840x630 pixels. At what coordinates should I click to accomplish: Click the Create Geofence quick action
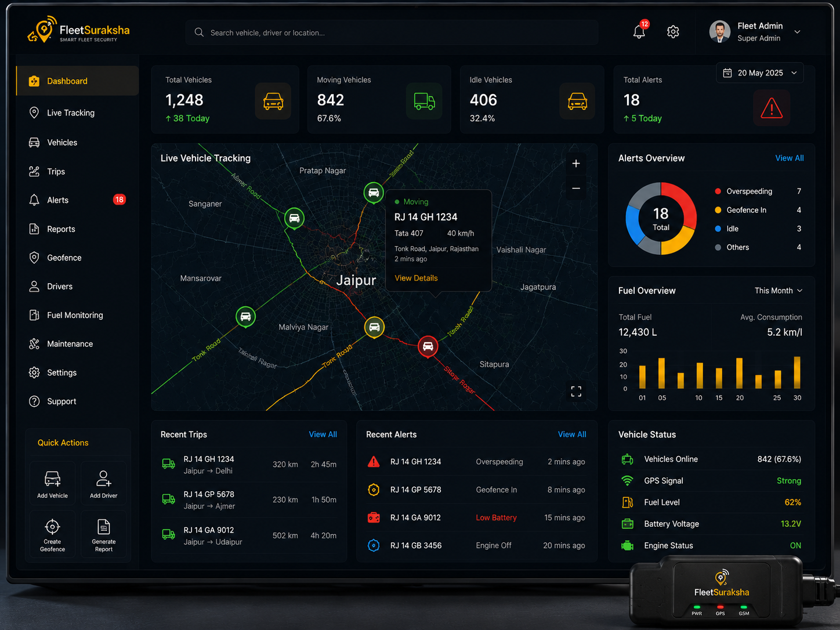pyautogui.click(x=52, y=534)
